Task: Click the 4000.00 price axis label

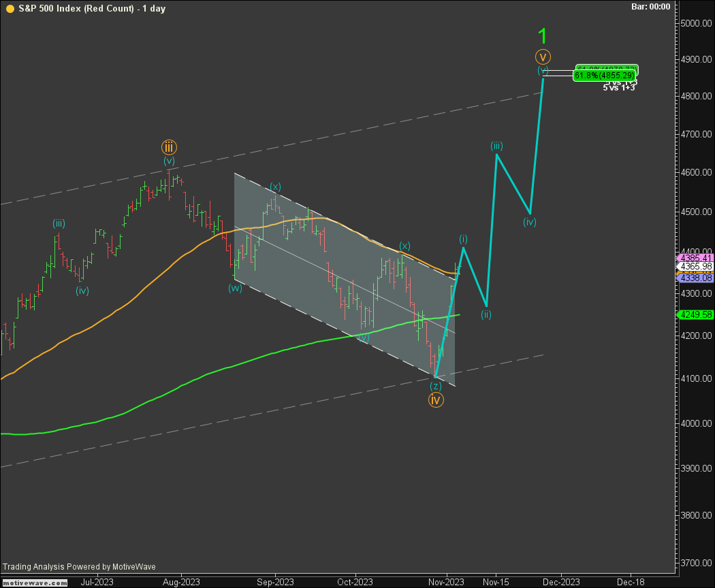Action: [x=697, y=423]
